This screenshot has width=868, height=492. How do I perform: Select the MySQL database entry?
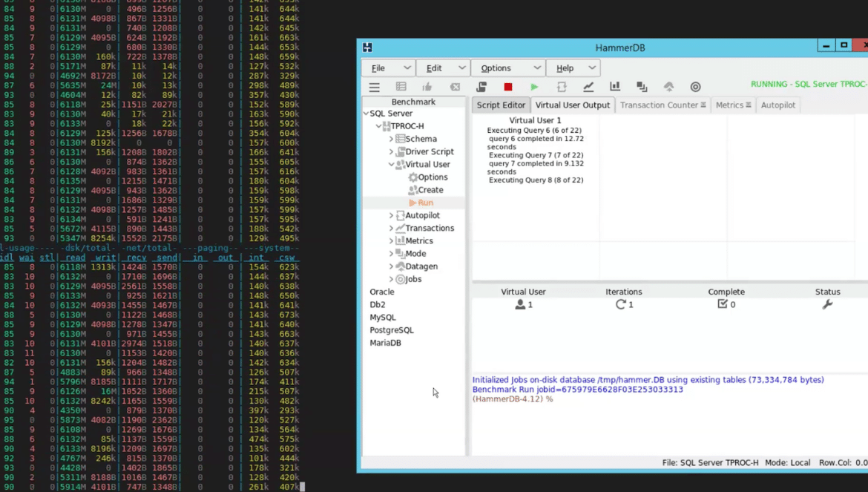(383, 317)
